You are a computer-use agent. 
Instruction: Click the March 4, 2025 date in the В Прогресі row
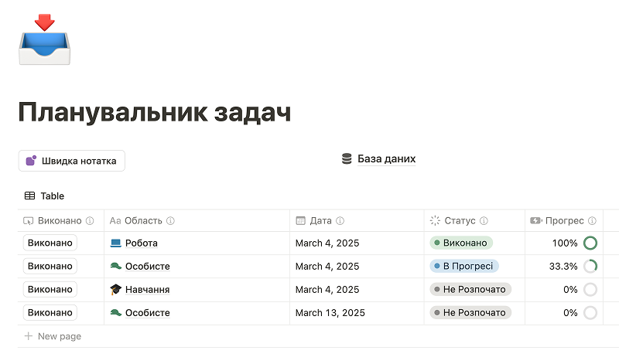[x=327, y=266]
